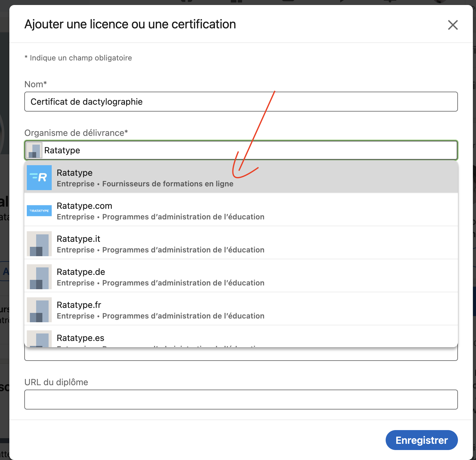476x460 pixels.
Task: Click the placeholder logo for Ratatype.it
Action: [x=39, y=244]
